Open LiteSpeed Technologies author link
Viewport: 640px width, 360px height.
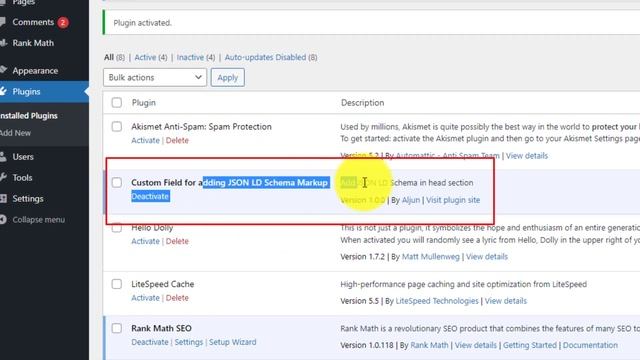437,301
